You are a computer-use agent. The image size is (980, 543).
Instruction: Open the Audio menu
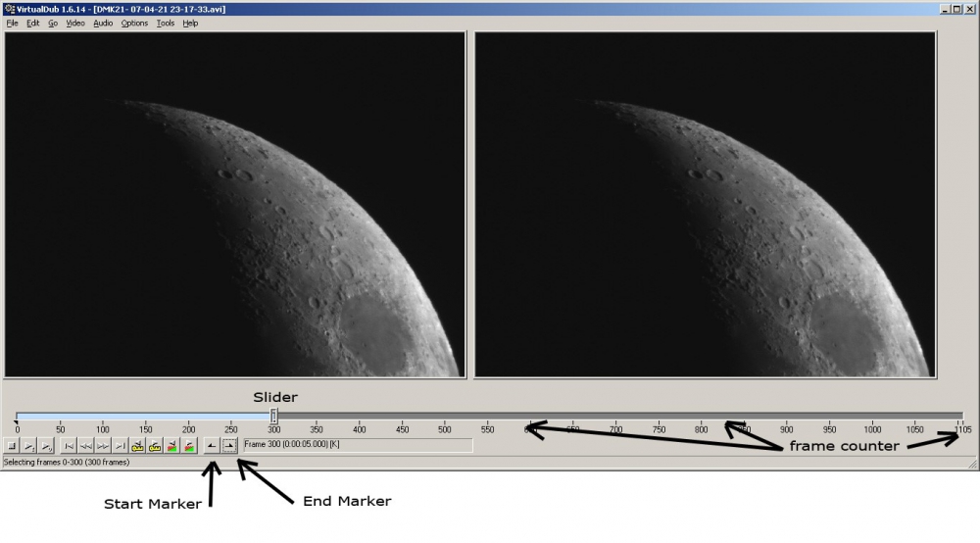pos(103,23)
